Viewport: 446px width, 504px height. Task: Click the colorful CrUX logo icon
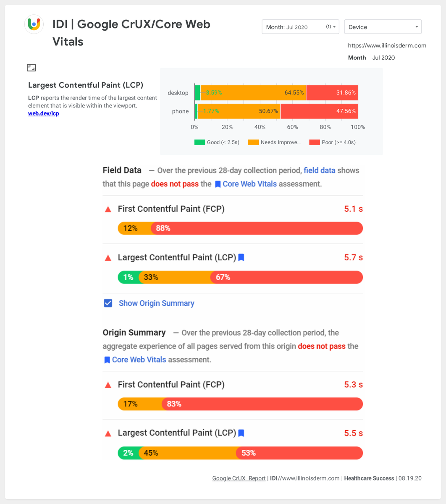click(34, 24)
